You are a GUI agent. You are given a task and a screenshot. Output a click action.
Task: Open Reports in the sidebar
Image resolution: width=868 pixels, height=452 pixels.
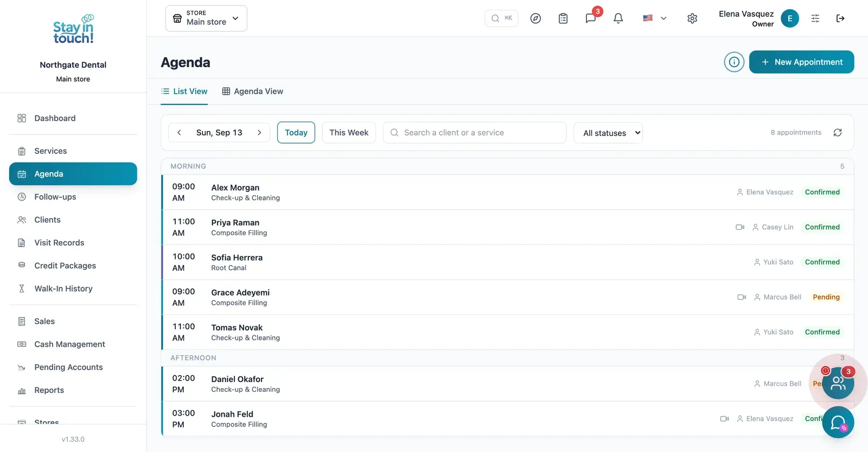point(73,390)
